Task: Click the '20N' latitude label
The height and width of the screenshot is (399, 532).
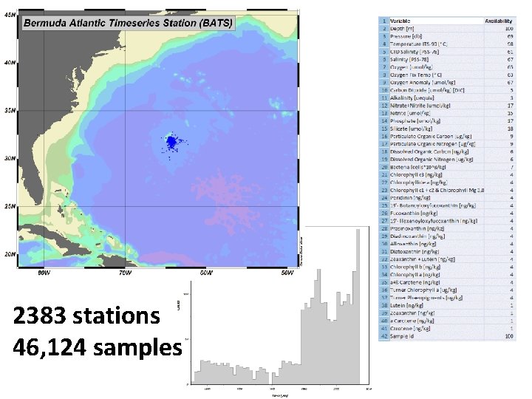Action: [x=10, y=254]
